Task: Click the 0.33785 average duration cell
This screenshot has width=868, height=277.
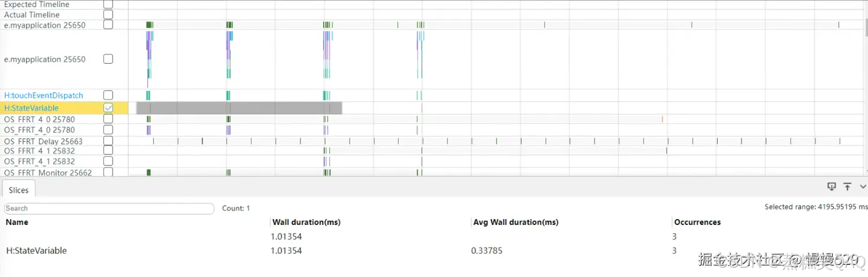Action: pos(487,251)
